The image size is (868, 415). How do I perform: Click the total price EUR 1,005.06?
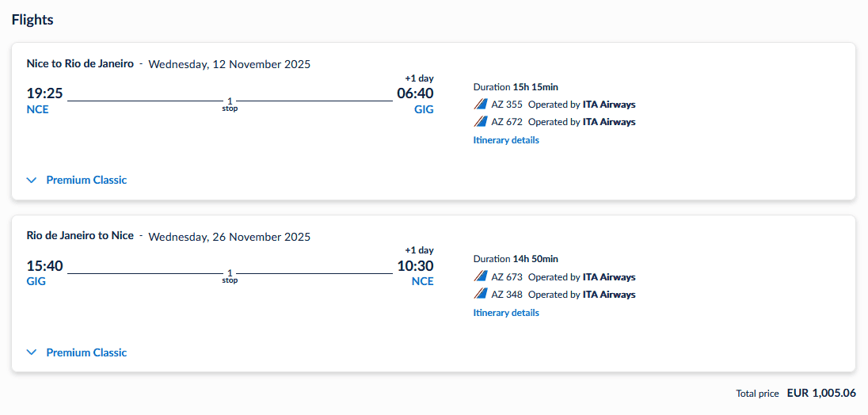821,393
